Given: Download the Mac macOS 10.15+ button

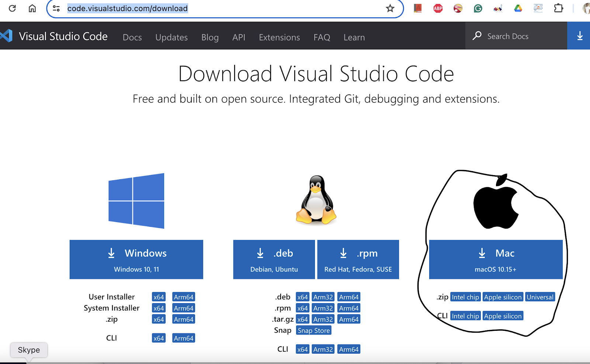Looking at the screenshot, I should pyautogui.click(x=496, y=260).
